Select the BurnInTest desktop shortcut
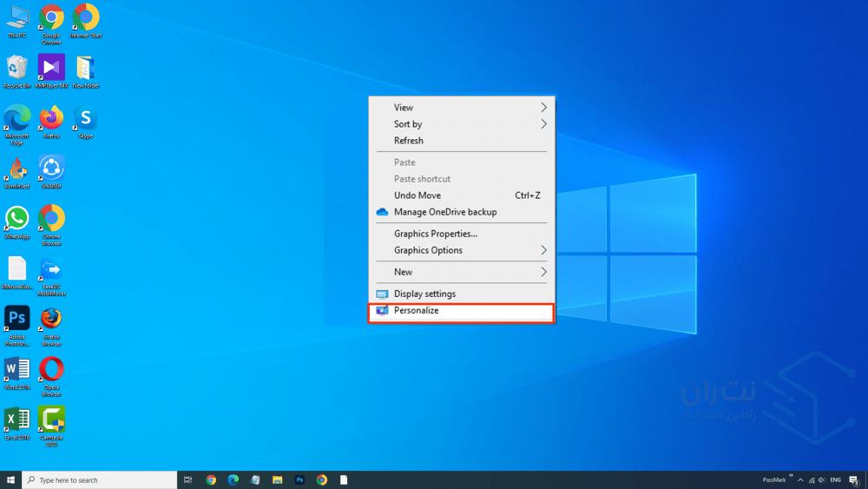The image size is (868, 489). (17, 172)
